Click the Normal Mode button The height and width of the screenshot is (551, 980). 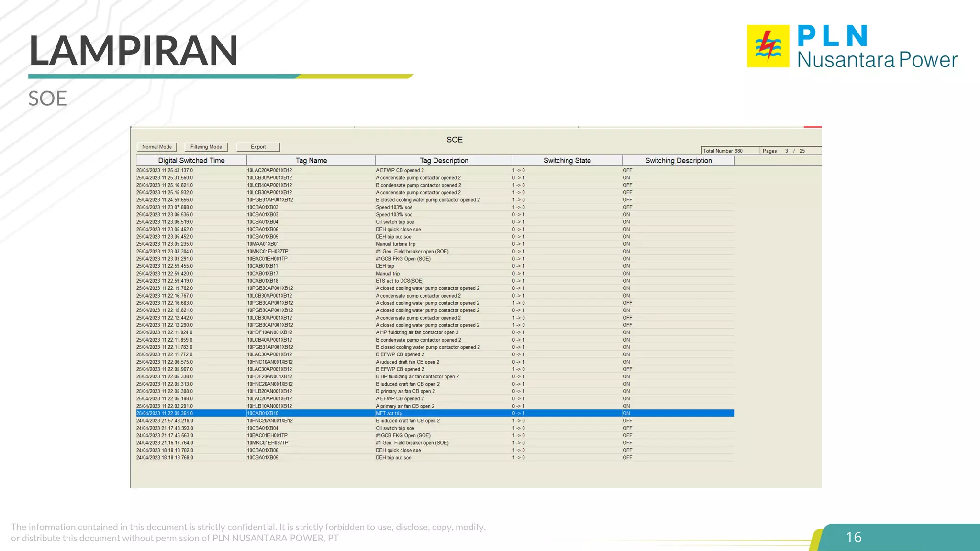pos(156,147)
